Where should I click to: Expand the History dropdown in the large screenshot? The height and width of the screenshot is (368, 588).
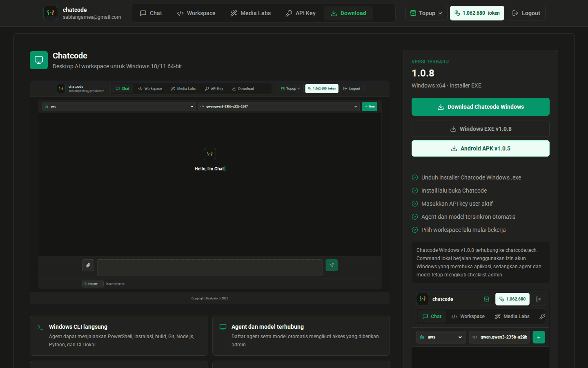[93, 284]
